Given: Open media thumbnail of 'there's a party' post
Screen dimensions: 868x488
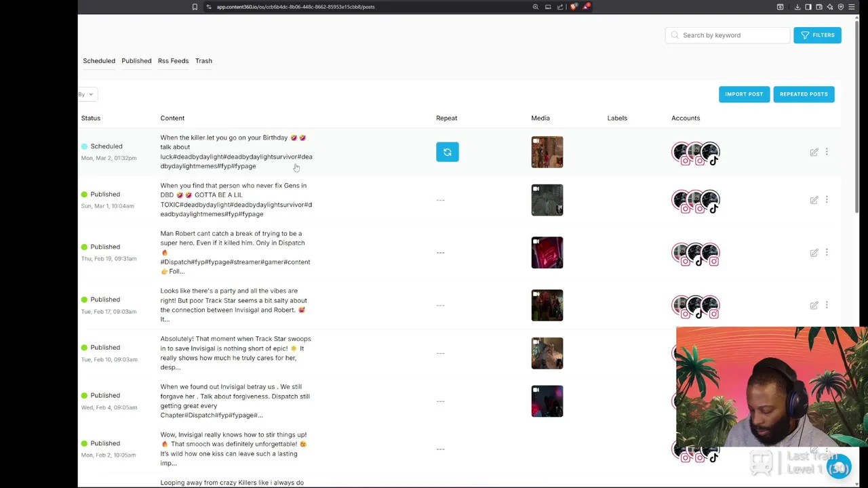Looking at the screenshot, I should point(547,305).
